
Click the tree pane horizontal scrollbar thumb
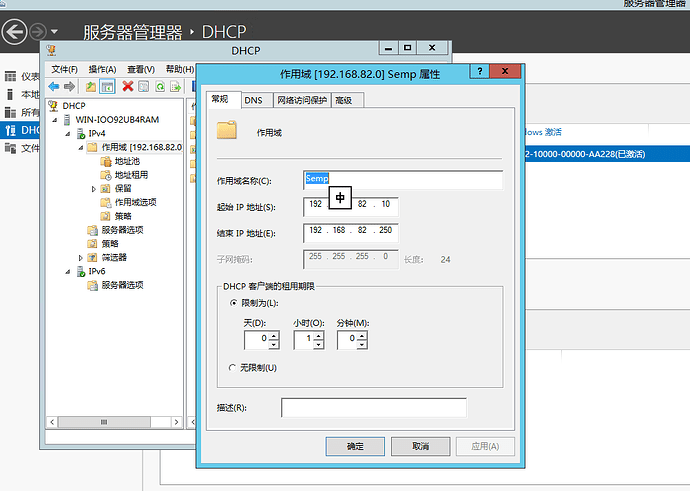pyautogui.click(x=104, y=422)
